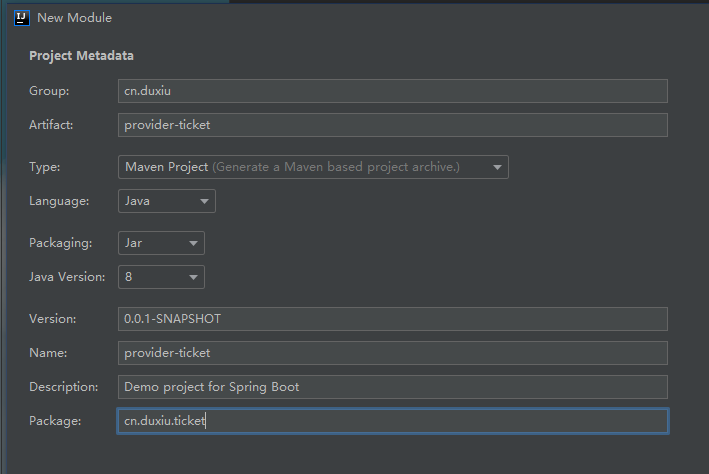709x474 pixels.
Task: Expand the Language dropdown set to Java
Action: coord(166,201)
